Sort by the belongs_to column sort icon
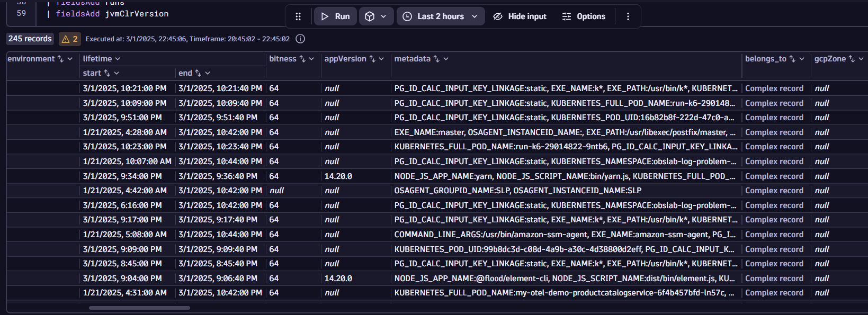The image size is (868, 315). pos(792,59)
